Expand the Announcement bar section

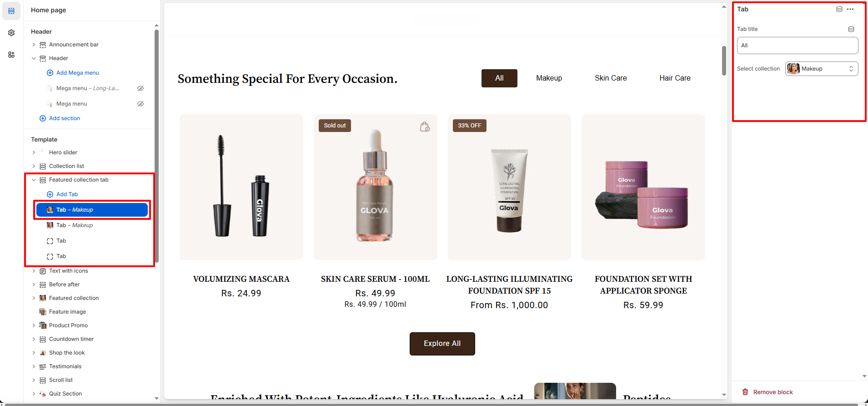coord(34,45)
